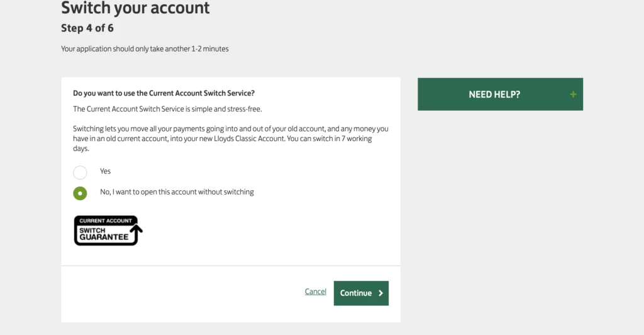Click the paragraph about switching in 7 working days

pos(230,139)
